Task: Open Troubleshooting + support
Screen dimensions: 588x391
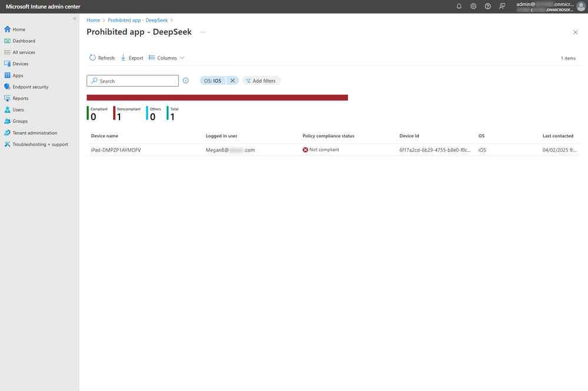Action: point(36,144)
